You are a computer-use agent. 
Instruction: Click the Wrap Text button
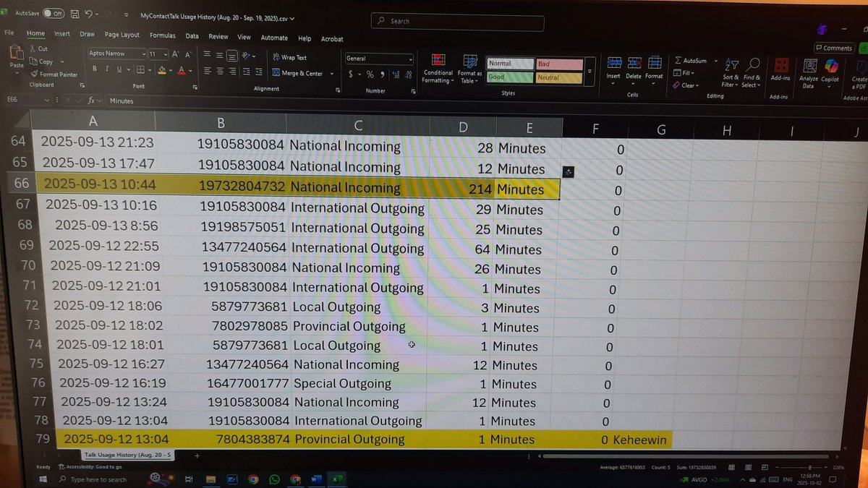pos(289,57)
